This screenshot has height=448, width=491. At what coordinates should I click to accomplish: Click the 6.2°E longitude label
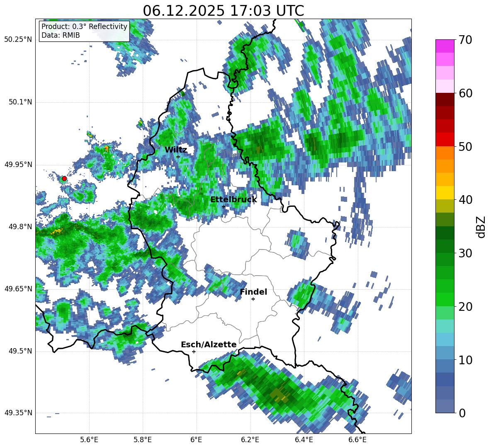[250, 440]
